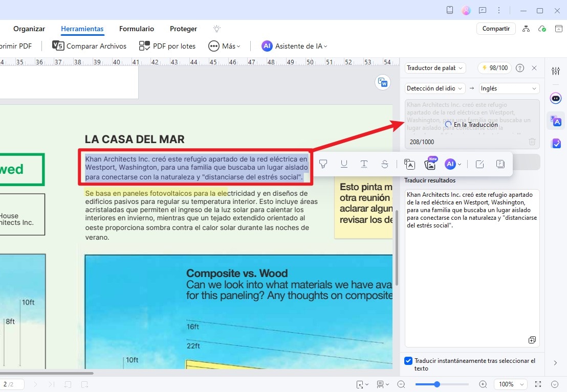
Task: Select the highlighter tool in floating bar
Action: tap(323, 164)
